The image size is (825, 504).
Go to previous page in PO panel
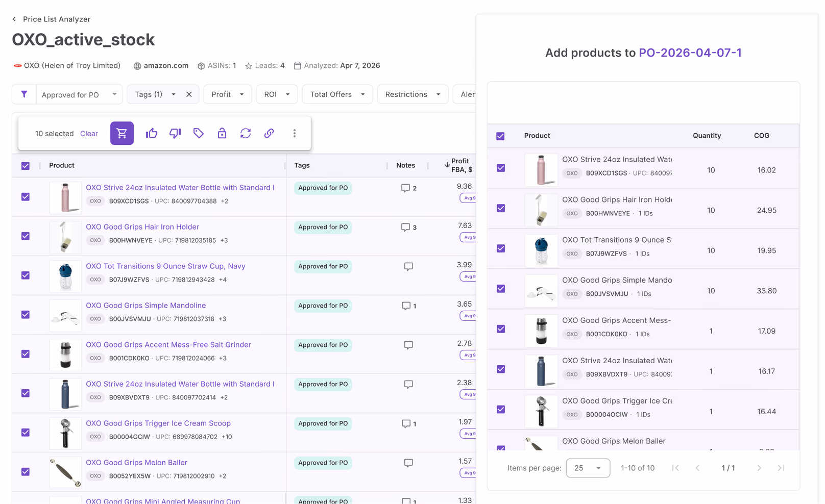tap(697, 468)
